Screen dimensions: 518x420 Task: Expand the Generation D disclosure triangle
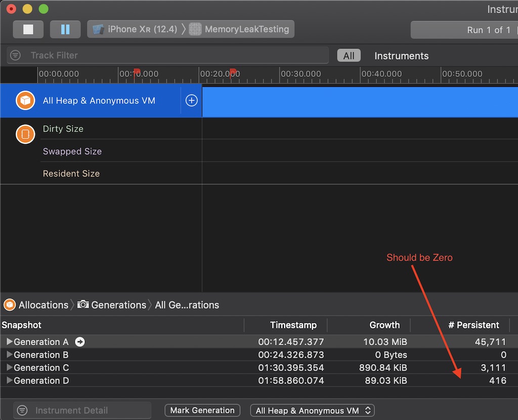(9, 381)
